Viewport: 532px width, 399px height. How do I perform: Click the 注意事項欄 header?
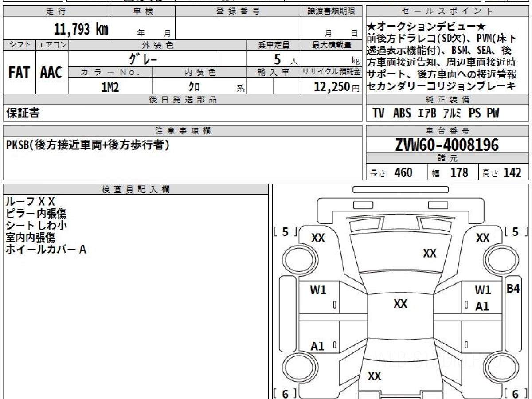click(183, 131)
